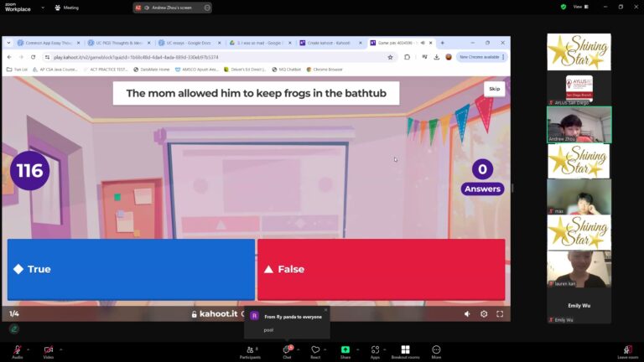This screenshot has height=362, width=644.
Task: Click the Meeting info label at top
Action: 66,8
